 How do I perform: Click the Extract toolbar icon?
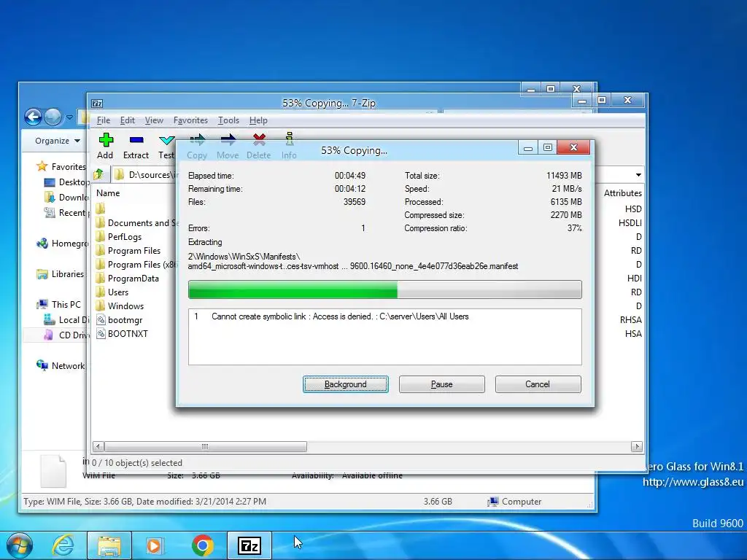click(136, 146)
